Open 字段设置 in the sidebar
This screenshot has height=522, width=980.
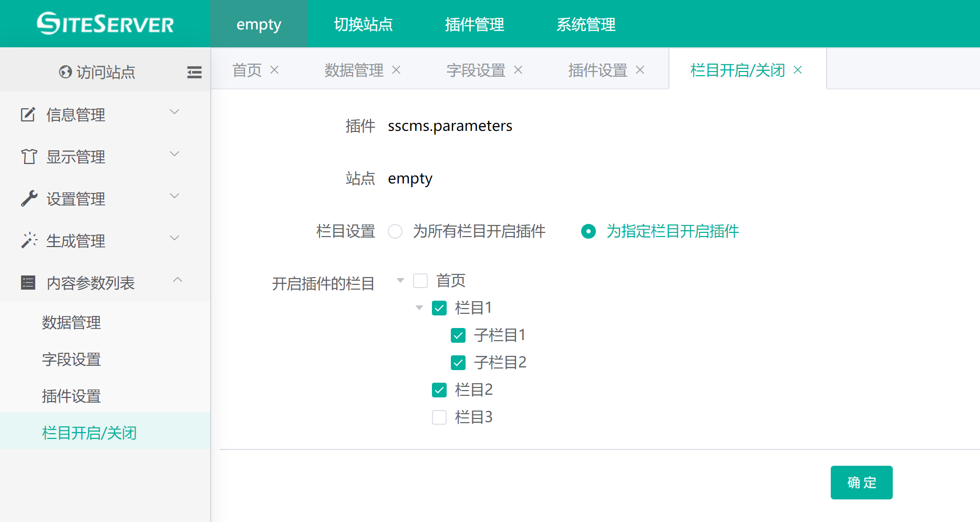click(71, 360)
